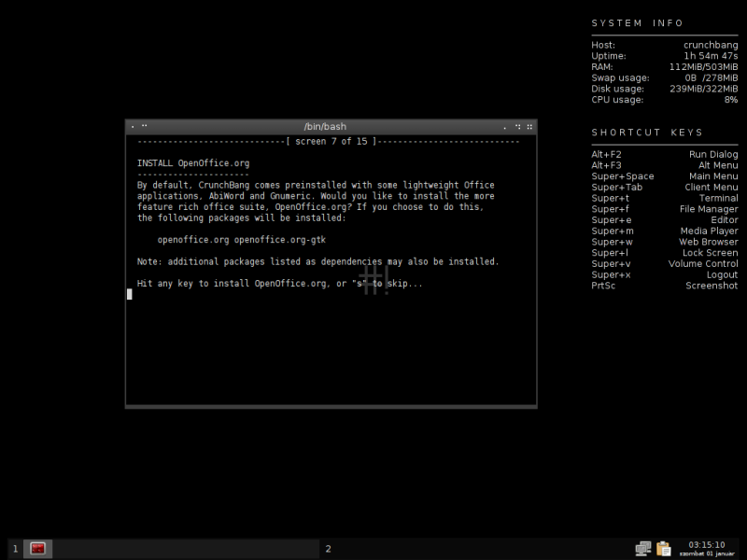Click the "screen 7 of 15" header
Image resolution: width=747 pixels, height=560 pixels.
click(x=331, y=142)
